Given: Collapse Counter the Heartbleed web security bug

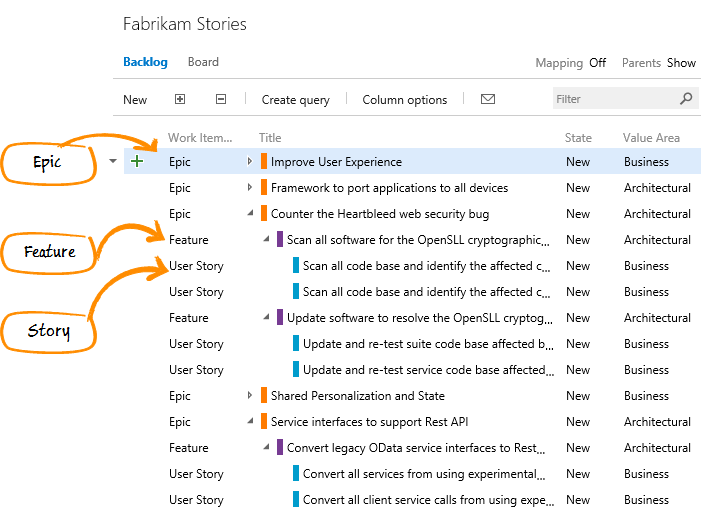Looking at the screenshot, I should [250, 213].
